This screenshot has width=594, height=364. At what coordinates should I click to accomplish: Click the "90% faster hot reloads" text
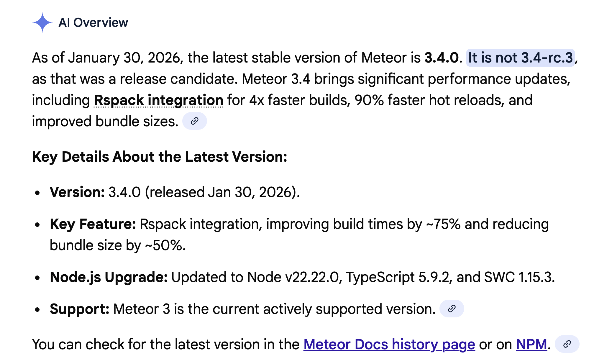point(429,100)
